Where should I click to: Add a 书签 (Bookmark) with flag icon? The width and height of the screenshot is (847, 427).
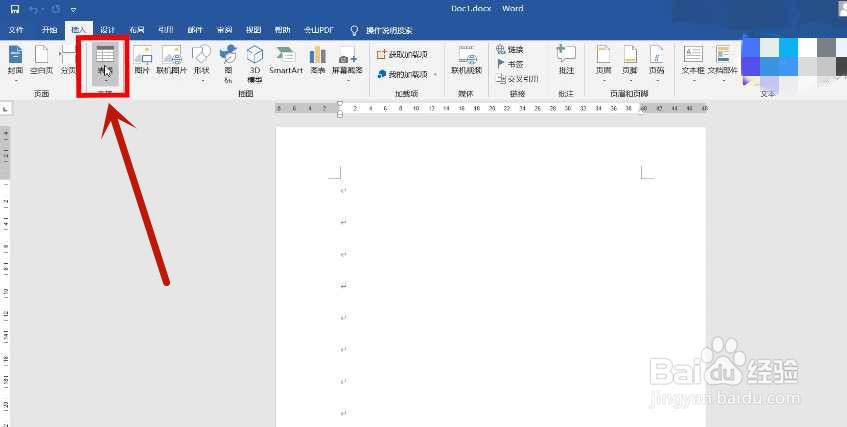pyautogui.click(x=510, y=64)
